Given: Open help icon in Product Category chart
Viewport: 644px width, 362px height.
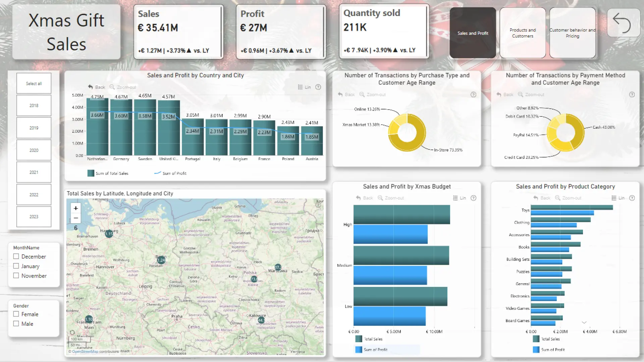Looking at the screenshot, I should click(632, 198).
